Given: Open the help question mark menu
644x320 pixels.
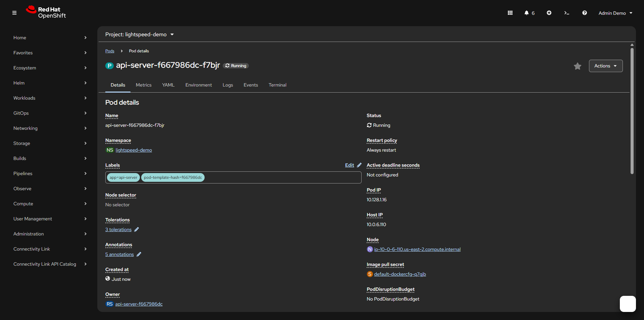Looking at the screenshot, I should (585, 13).
